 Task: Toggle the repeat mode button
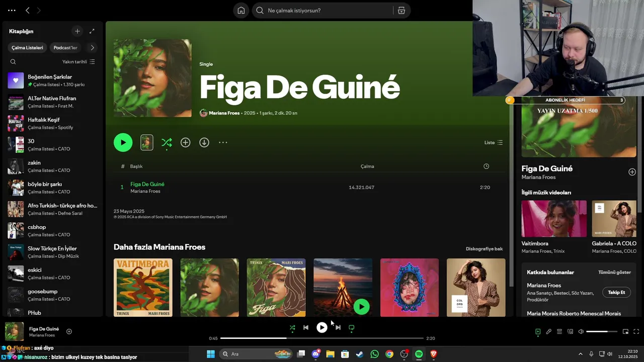coord(352,328)
